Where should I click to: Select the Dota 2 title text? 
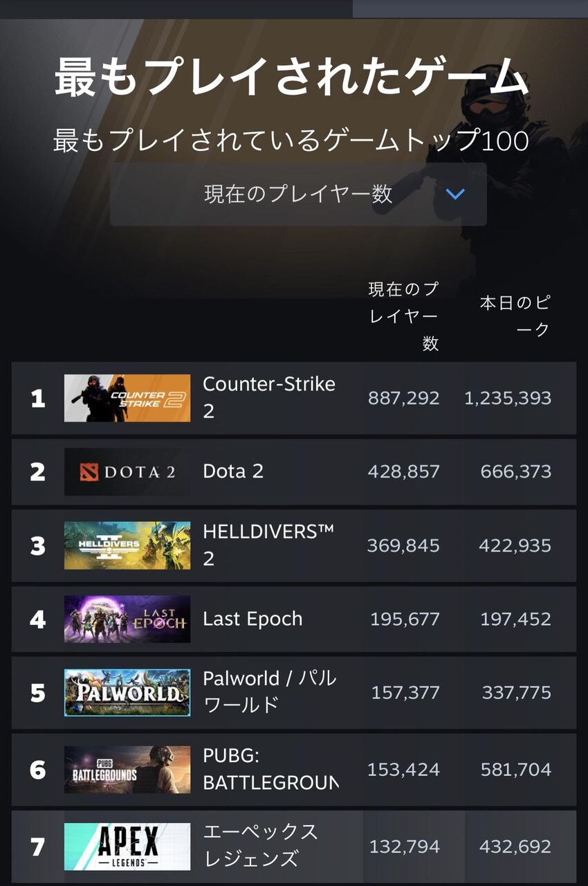click(x=233, y=471)
